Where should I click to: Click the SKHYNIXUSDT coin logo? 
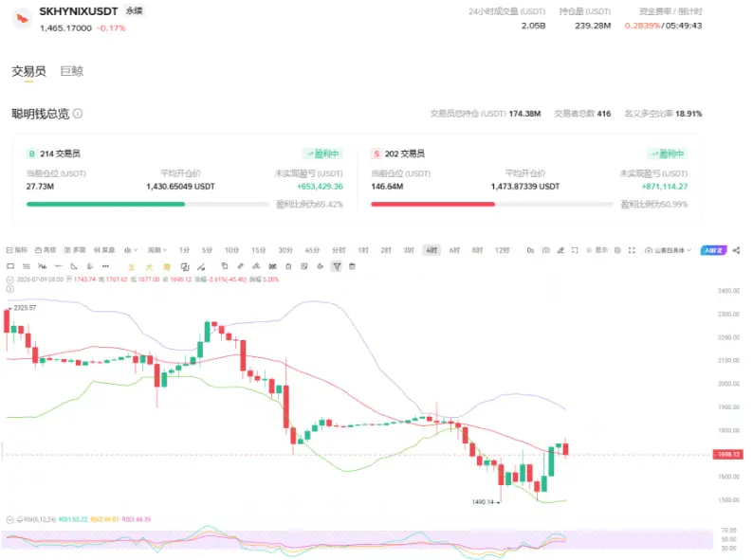[x=22, y=19]
